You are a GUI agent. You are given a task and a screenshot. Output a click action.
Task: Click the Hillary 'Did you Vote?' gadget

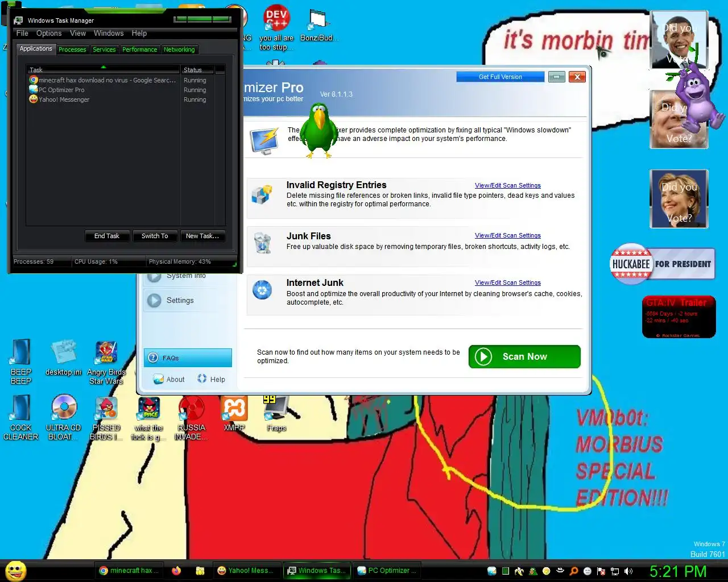pos(679,199)
